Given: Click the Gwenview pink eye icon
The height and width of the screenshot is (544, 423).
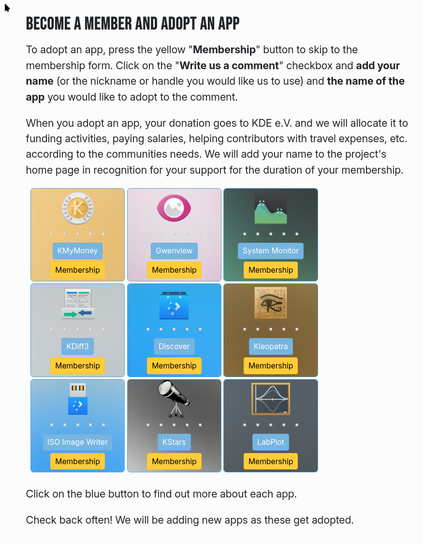Looking at the screenshot, I should point(174,208).
